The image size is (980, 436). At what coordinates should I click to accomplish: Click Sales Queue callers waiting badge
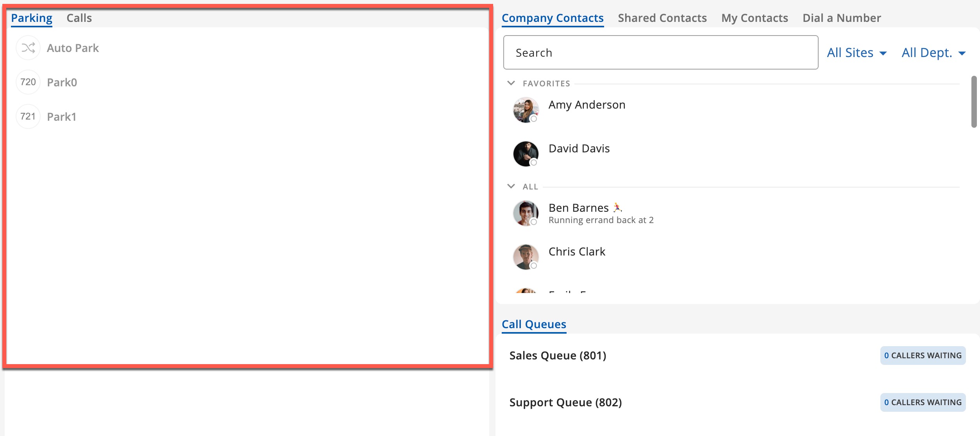(x=923, y=356)
